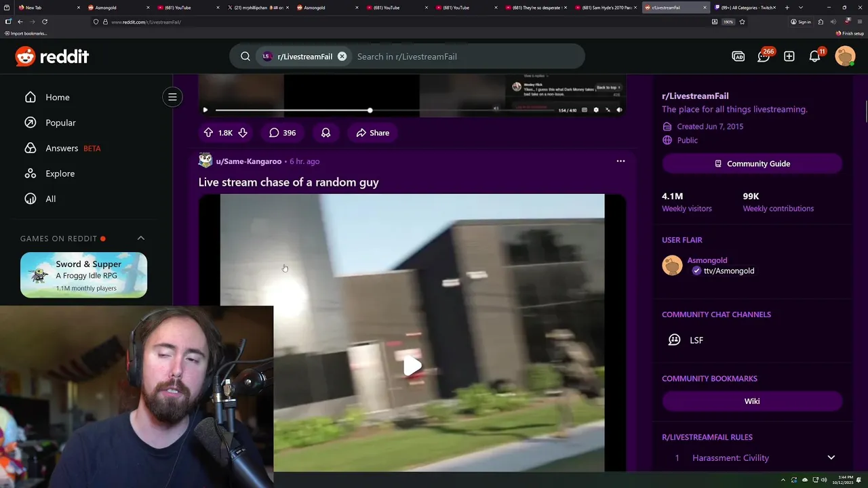This screenshot has width=868, height=488.
Task: Collapse the Games on Reddit section
Action: (x=141, y=239)
